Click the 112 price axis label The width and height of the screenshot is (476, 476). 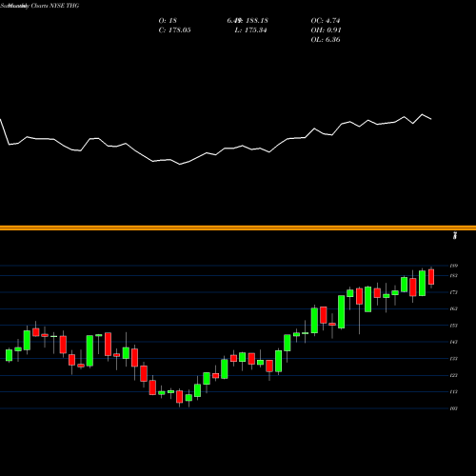pos(454,392)
